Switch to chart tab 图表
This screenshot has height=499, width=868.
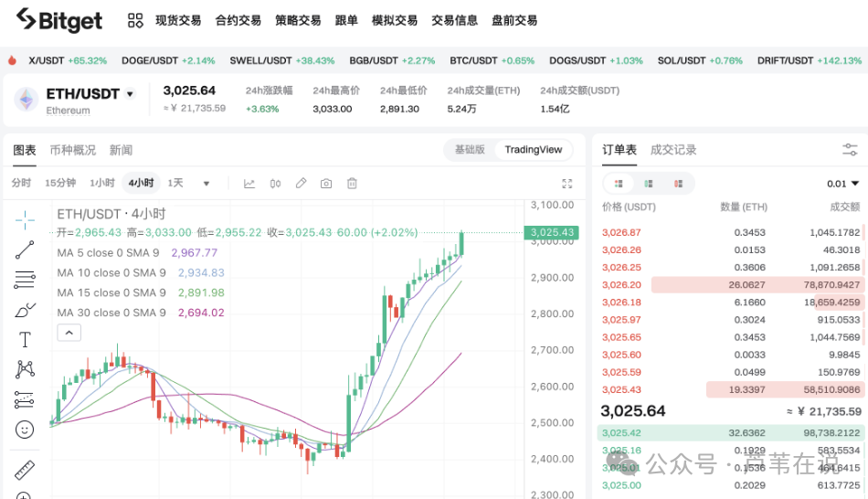(x=25, y=150)
